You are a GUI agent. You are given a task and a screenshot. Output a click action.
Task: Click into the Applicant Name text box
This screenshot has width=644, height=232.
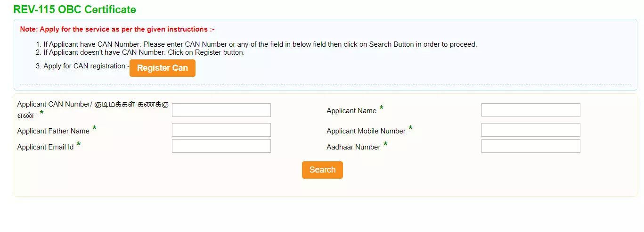530,110
